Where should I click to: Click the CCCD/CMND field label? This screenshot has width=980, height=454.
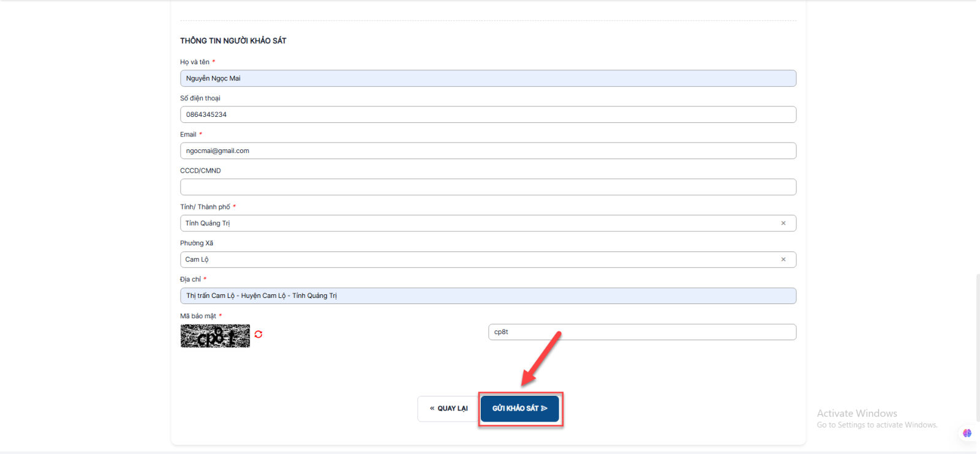click(200, 171)
